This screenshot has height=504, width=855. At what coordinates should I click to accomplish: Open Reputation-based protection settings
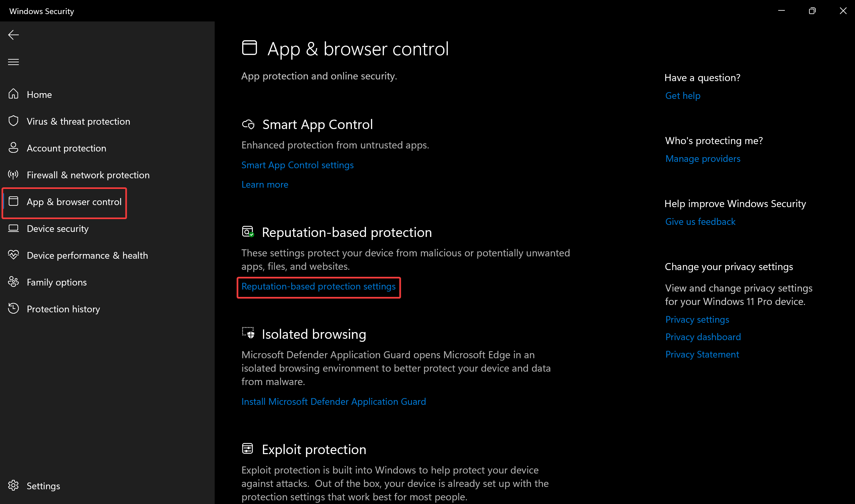[x=319, y=287]
